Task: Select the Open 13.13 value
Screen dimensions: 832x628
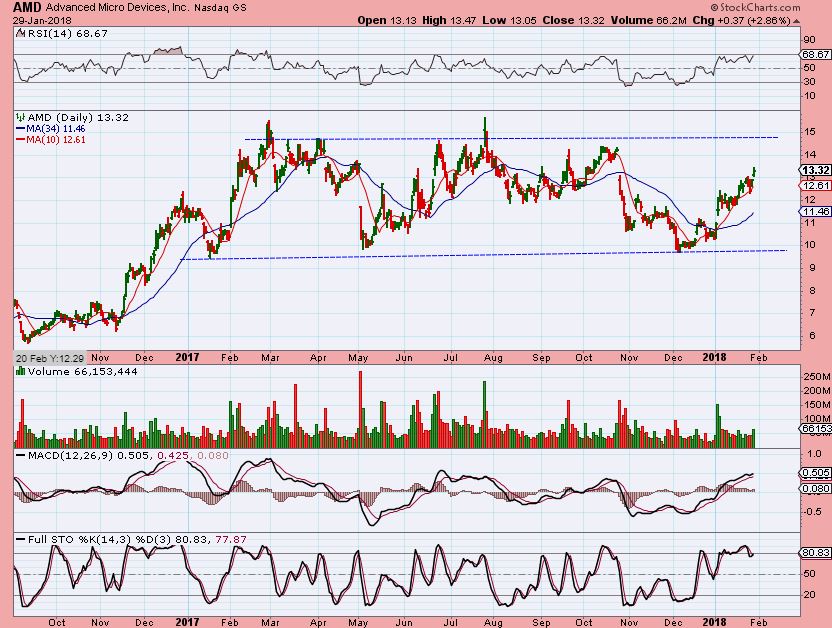Action: pyautogui.click(x=387, y=20)
